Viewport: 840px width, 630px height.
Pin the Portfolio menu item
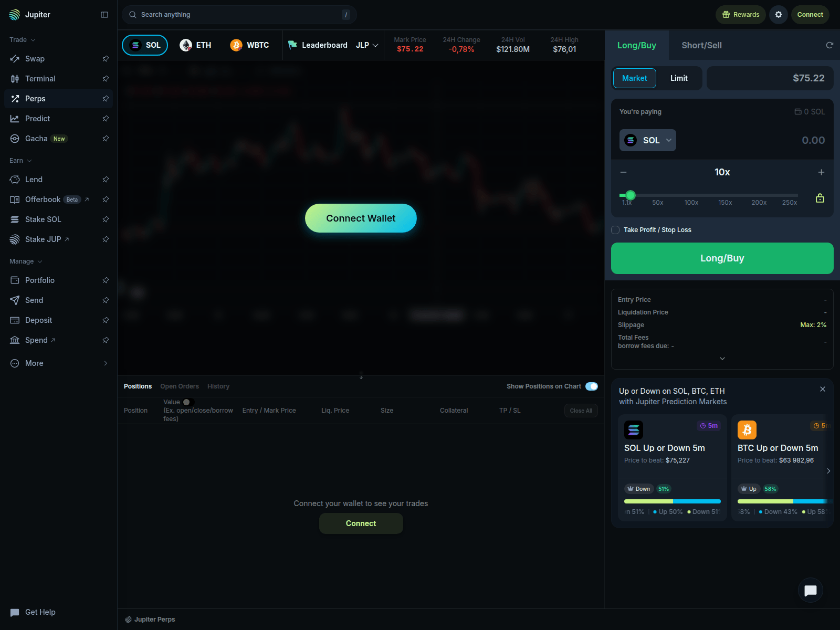(x=106, y=280)
